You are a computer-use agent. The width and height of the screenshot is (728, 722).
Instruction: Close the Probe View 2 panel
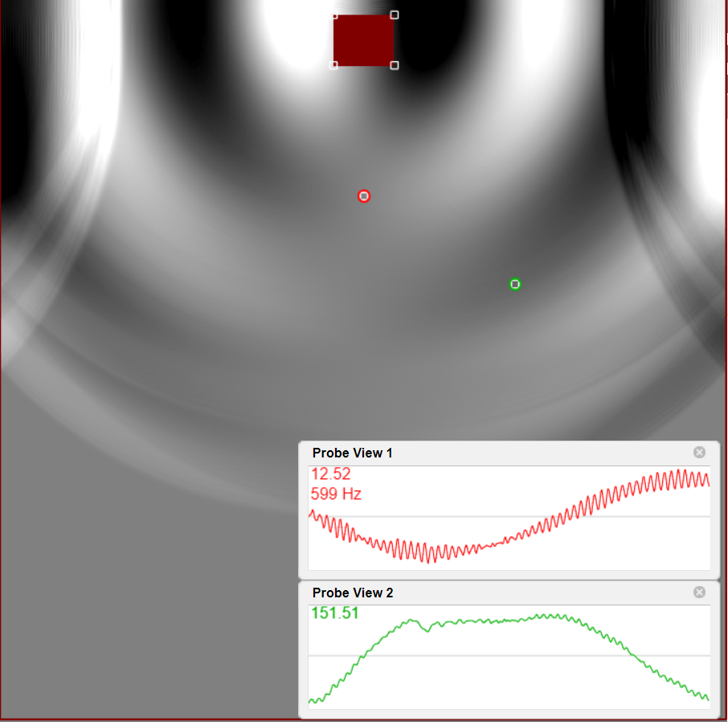click(x=699, y=592)
